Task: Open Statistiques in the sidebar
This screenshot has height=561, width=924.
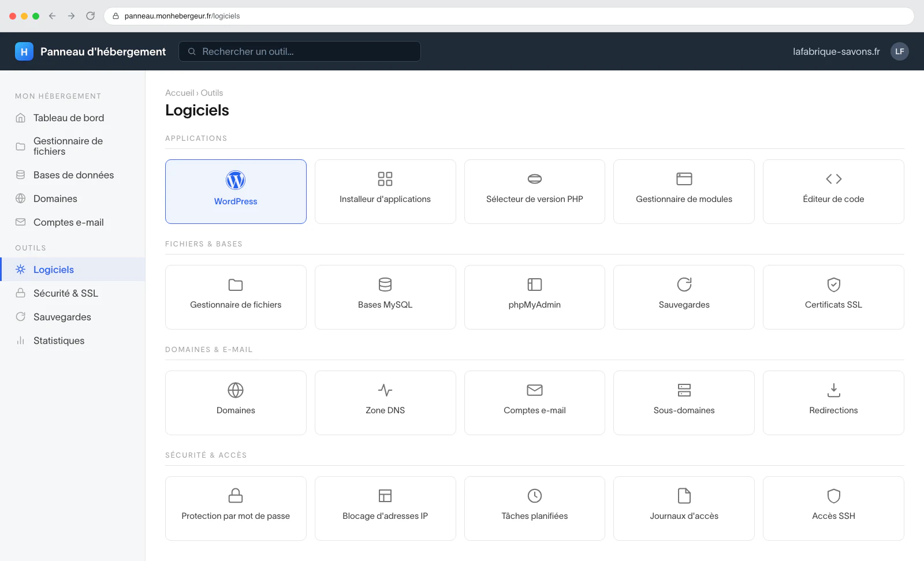Action: coord(72,341)
